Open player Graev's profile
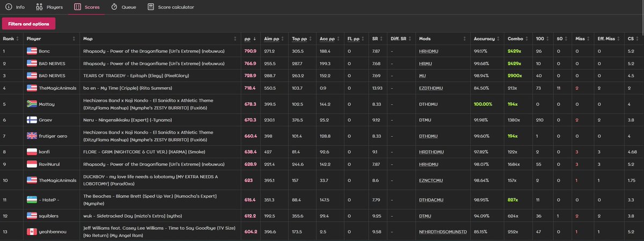The image size is (644, 241). pyautogui.click(x=46, y=120)
